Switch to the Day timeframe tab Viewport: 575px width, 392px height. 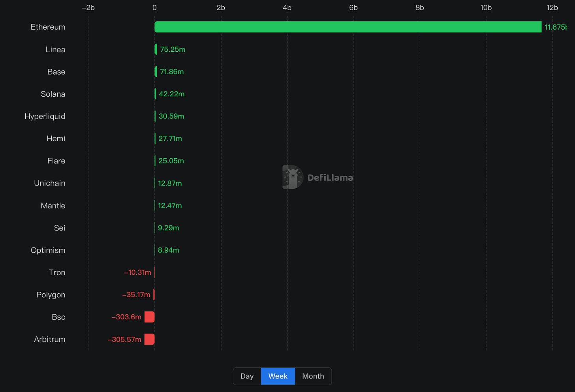point(247,376)
